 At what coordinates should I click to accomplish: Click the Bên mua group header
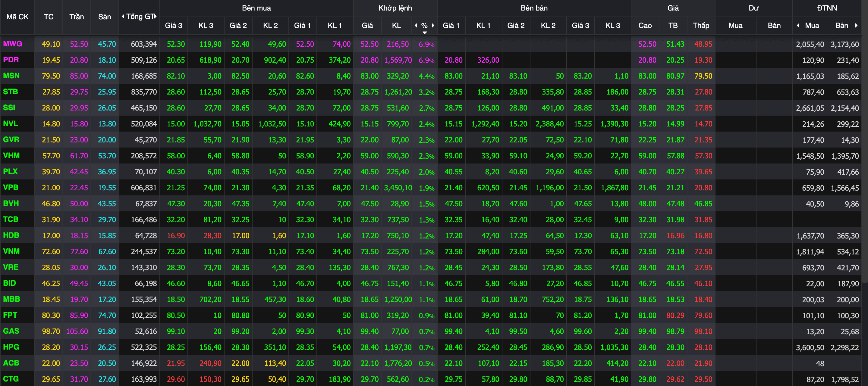[256, 8]
